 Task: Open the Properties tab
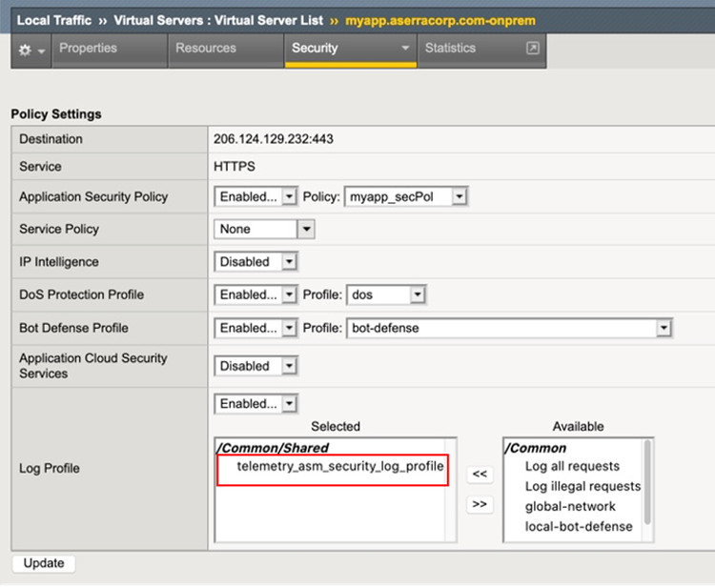tap(88, 49)
